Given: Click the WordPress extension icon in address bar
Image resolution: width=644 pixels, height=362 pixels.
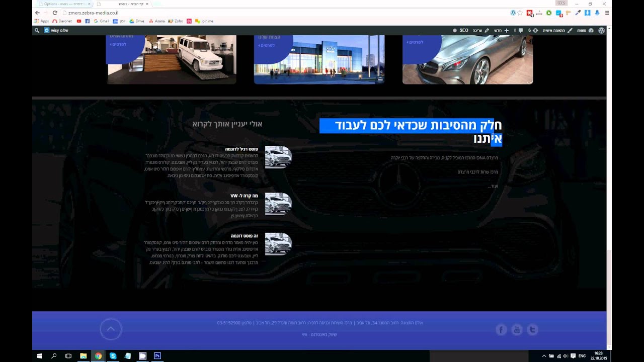Looking at the screenshot, I should tap(513, 13).
